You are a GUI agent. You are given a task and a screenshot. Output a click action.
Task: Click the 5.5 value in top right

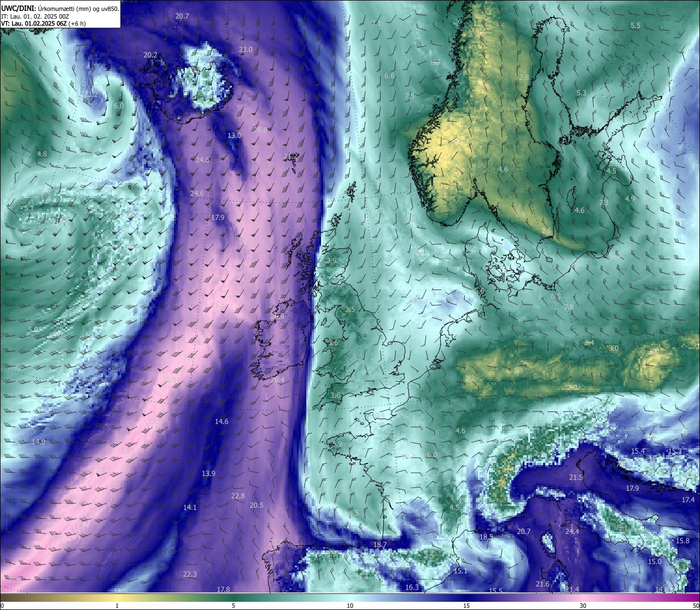635,25
